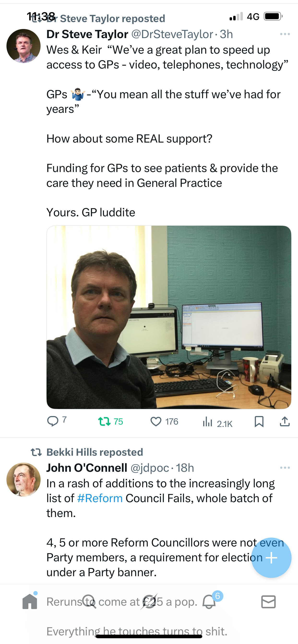Open the Grok tab icon
Viewport: 298px width, 644px height.
click(149, 602)
